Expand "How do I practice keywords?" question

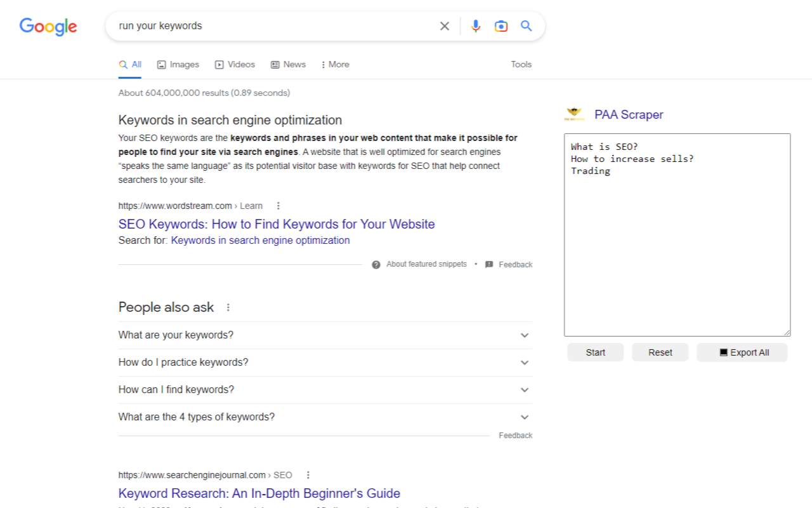[524, 363]
